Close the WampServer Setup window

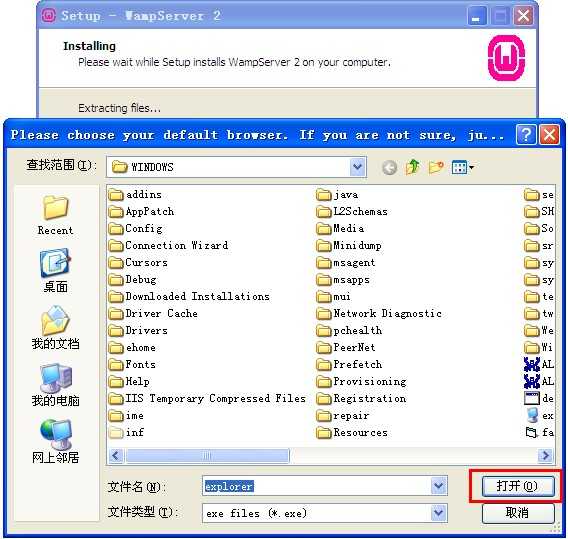(x=523, y=16)
